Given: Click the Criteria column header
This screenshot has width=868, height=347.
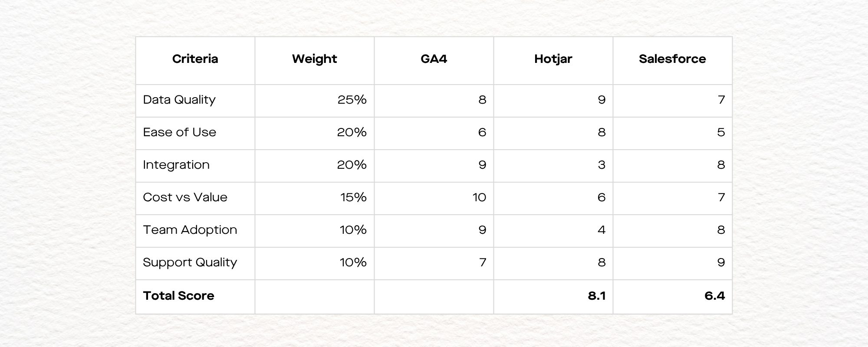Looking at the screenshot, I should point(195,59).
